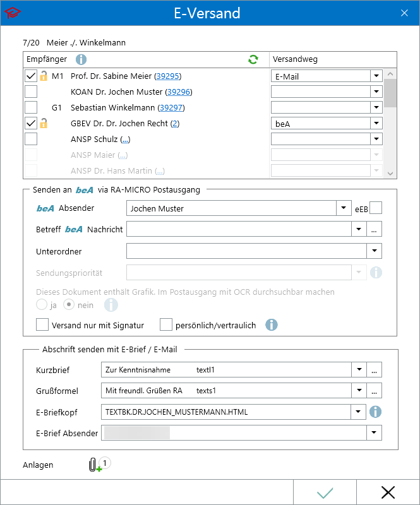The width and height of the screenshot is (420, 505).
Task: Open the Empfänger info icon
Action: 81,59
